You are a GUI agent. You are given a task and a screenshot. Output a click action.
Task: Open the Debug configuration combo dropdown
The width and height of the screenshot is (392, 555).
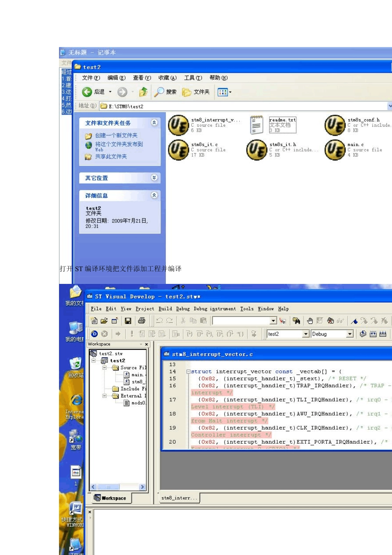350,334
